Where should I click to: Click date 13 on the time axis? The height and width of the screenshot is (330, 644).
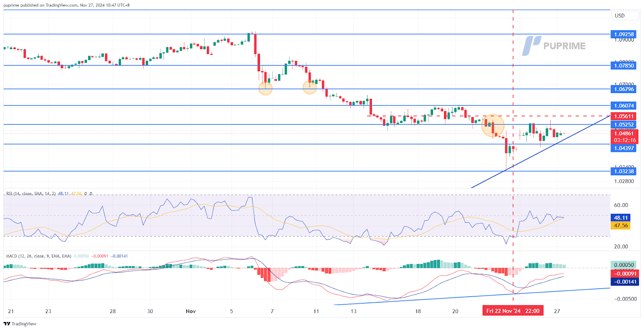pos(353,311)
